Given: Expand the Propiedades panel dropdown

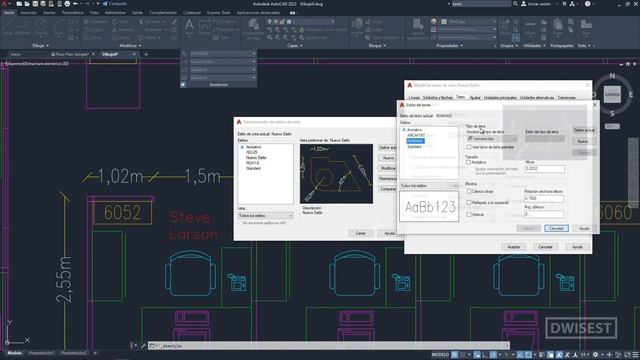Looking at the screenshot, I should (x=449, y=46).
